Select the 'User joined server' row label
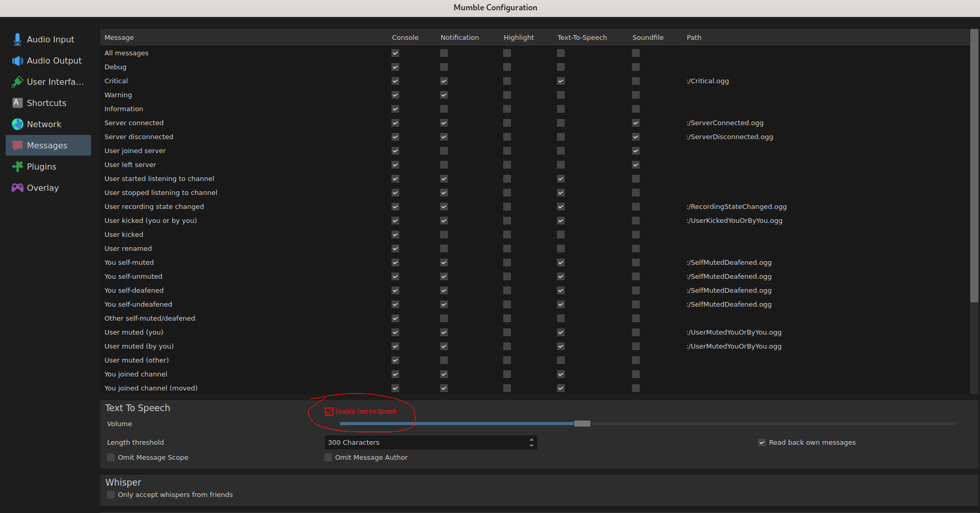The width and height of the screenshot is (980, 513). click(135, 150)
